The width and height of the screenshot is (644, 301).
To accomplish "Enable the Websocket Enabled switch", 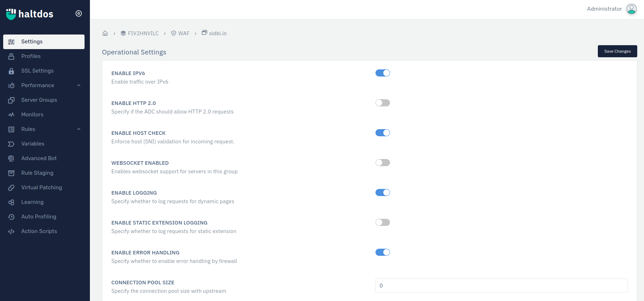I will click(383, 163).
